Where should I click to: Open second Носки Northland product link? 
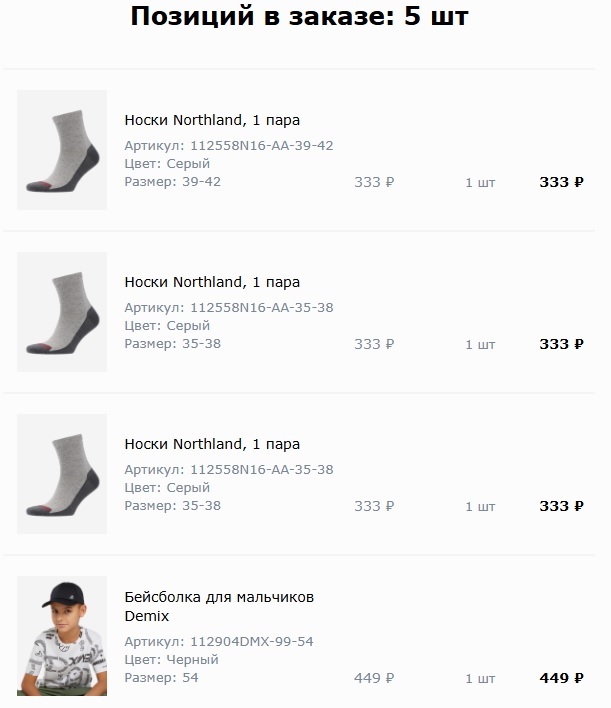[x=212, y=282]
